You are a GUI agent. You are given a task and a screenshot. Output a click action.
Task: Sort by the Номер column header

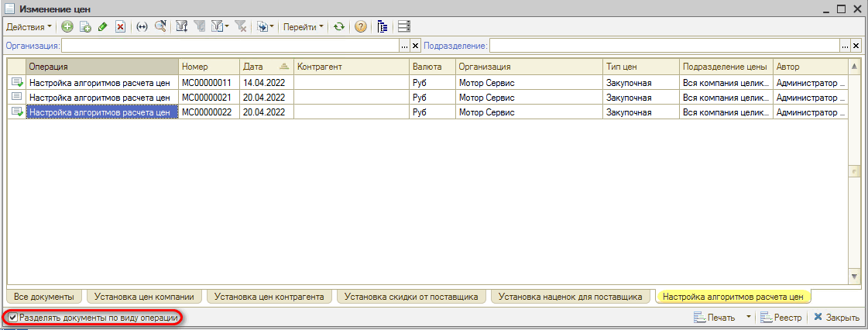209,67
